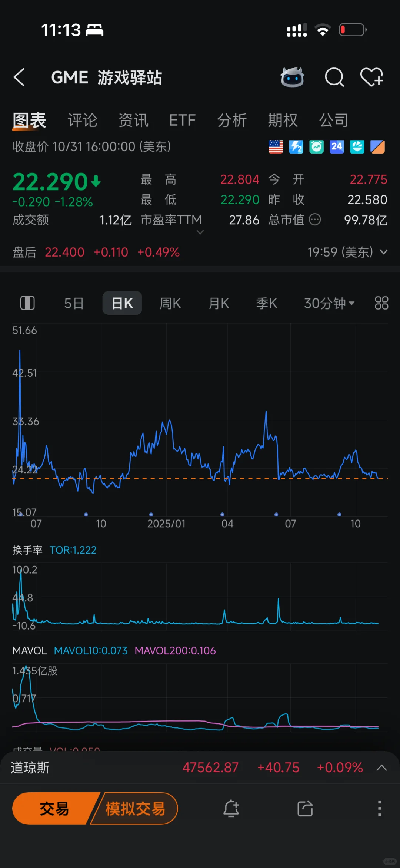Select the 5日 chart period

pyautogui.click(x=74, y=303)
